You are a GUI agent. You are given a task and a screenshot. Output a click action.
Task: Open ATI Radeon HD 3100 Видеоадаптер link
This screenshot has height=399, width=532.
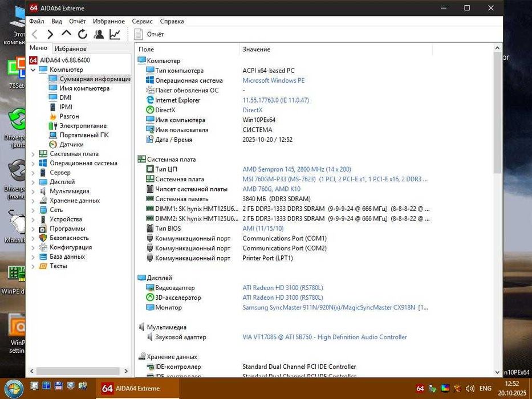(283, 288)
